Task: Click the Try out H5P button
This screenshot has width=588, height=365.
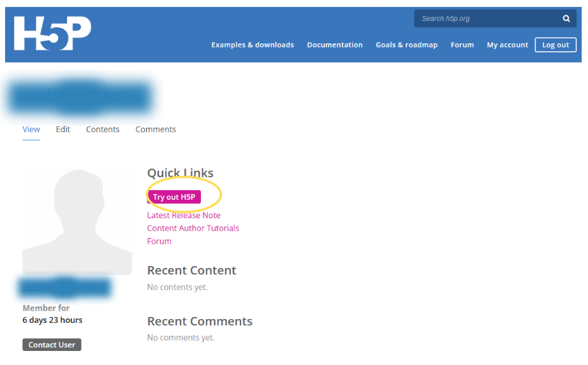Action: 174,197
